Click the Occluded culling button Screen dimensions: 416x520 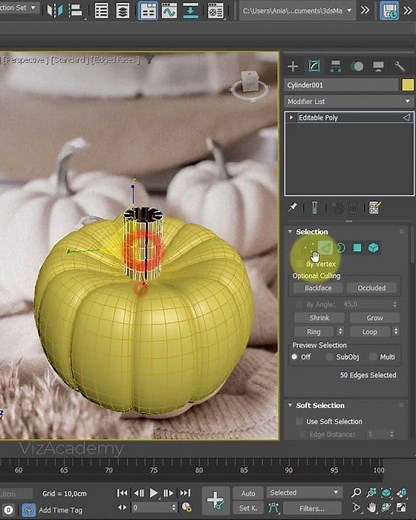[372, 288]
